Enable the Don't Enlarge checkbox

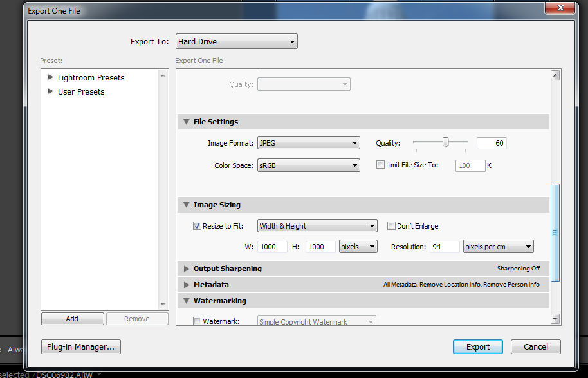[391, 226]
